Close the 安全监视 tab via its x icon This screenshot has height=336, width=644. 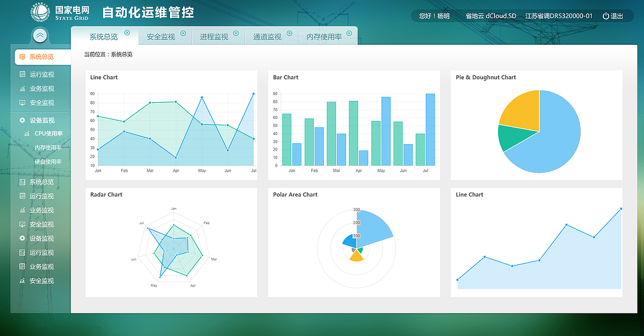(183, 33)
